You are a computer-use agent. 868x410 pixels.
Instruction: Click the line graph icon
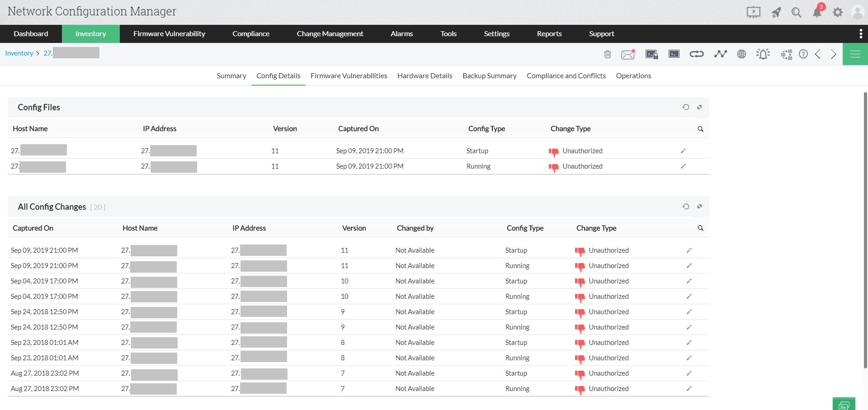tap(720, 54)
